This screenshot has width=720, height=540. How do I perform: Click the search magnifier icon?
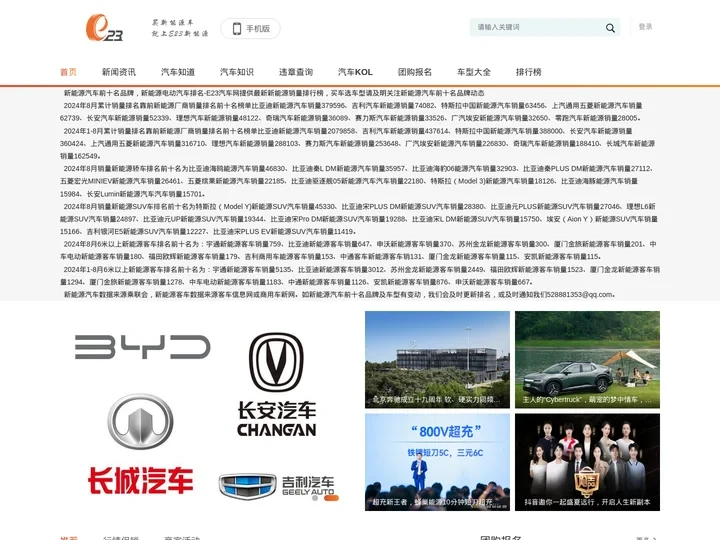tap(610, 28)
